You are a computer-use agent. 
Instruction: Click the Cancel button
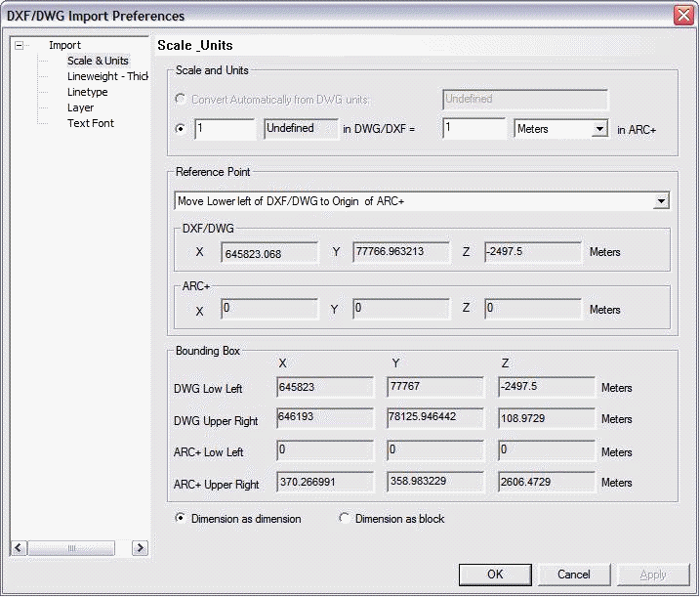tap(574, 575)
